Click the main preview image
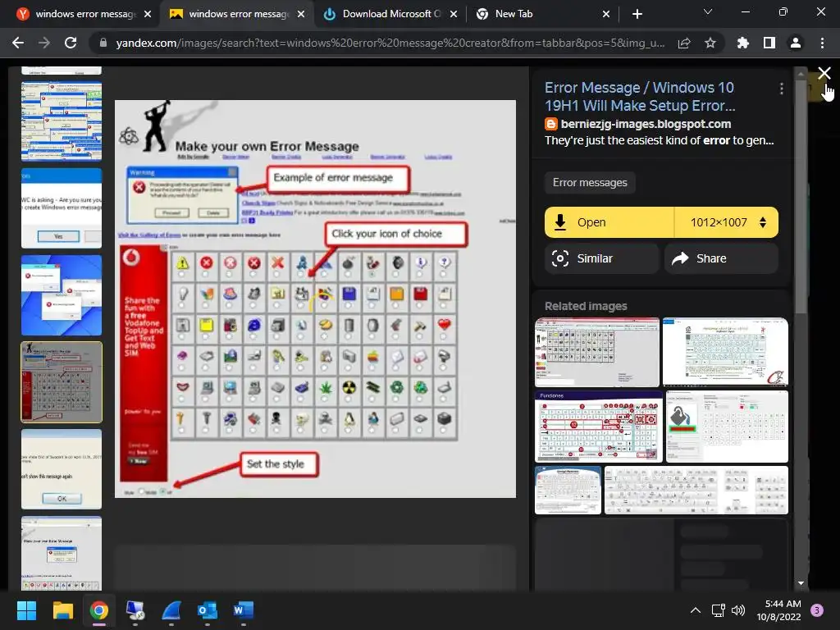 tap(316, 299)
